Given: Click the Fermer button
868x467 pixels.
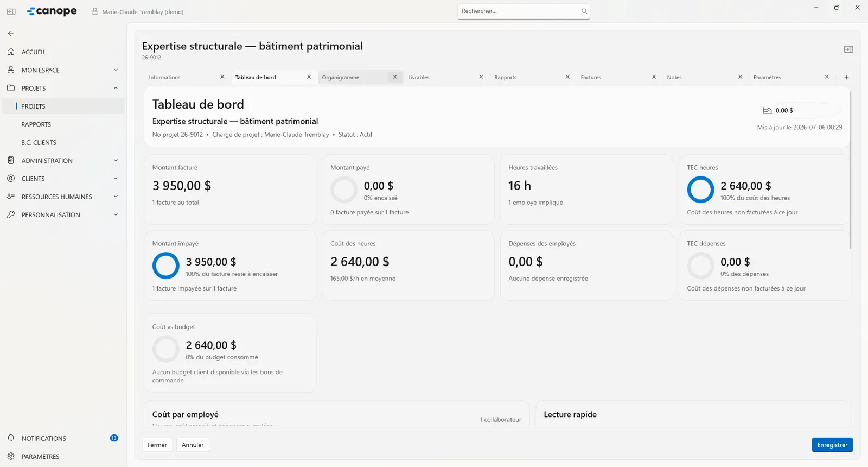Looking at the screenshot, I should coord(157,445).
